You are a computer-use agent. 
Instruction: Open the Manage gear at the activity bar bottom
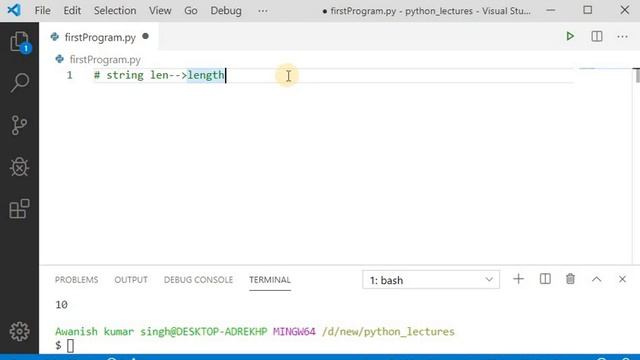coord(19,331)
